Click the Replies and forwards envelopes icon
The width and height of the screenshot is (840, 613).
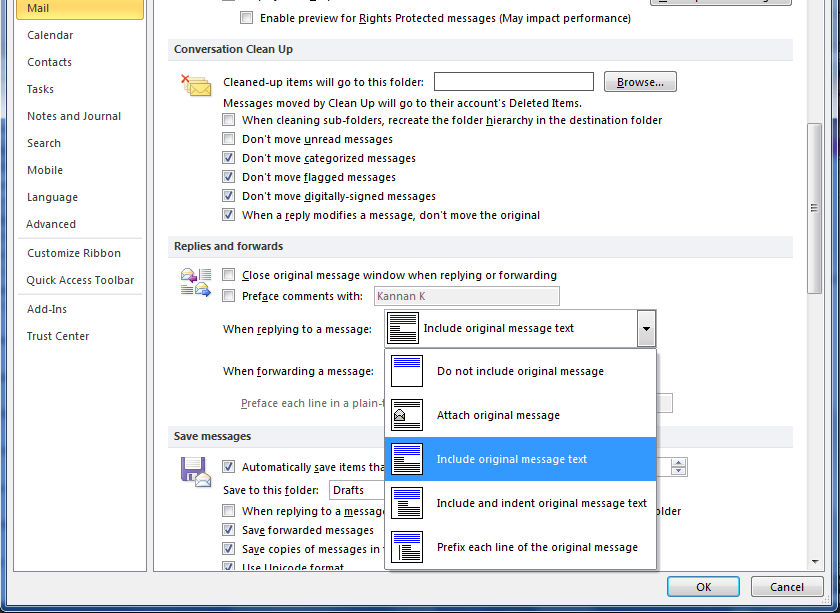coord(197,283)
